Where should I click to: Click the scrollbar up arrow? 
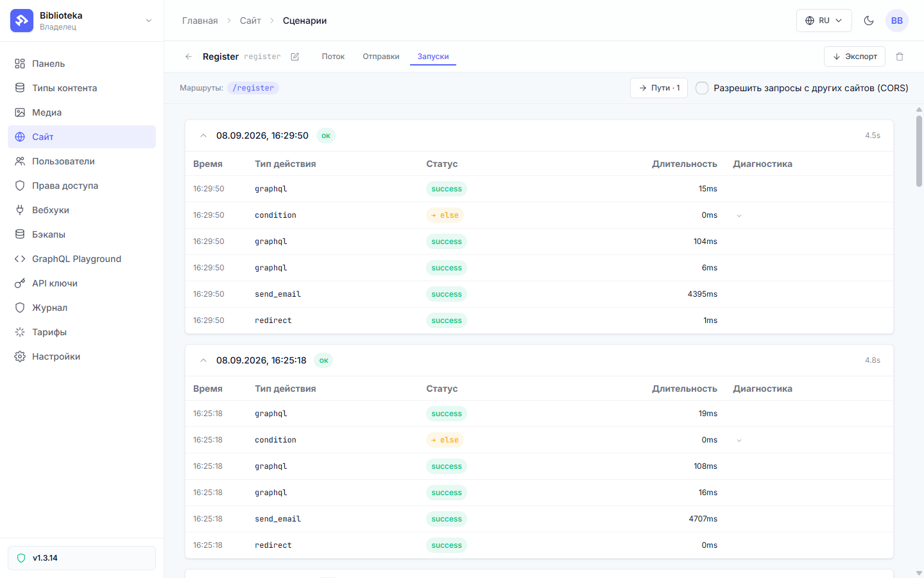919,110
